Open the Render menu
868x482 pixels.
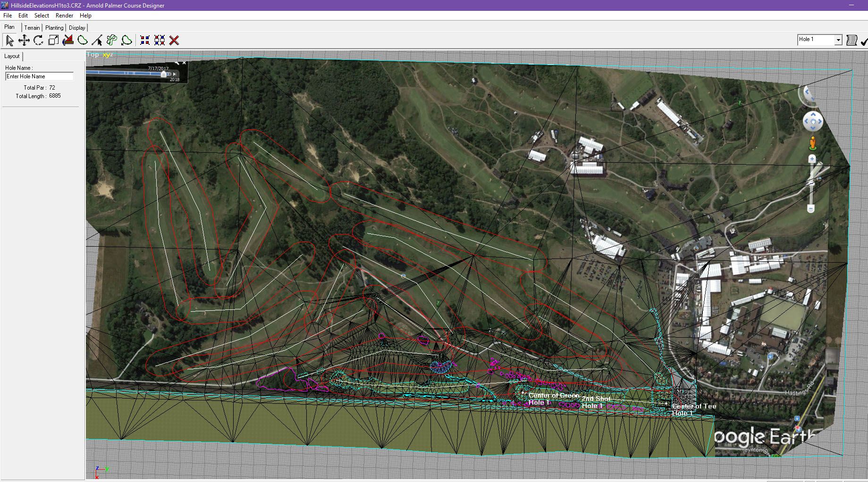(x=64, y=16)
